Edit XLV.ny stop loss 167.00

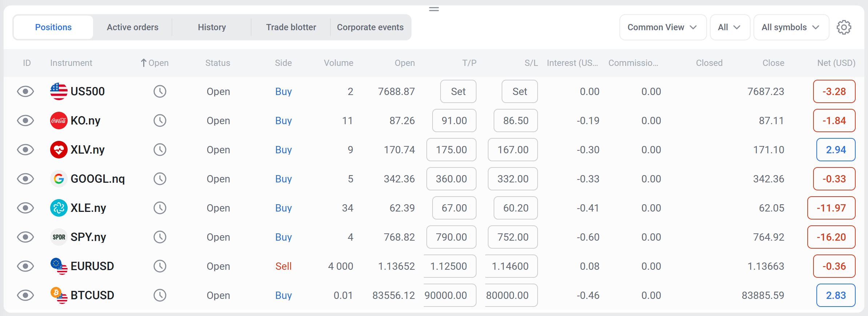513,150
